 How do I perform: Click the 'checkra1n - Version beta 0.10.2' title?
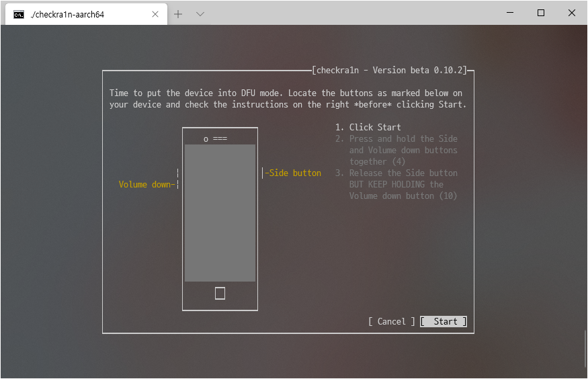389,70
